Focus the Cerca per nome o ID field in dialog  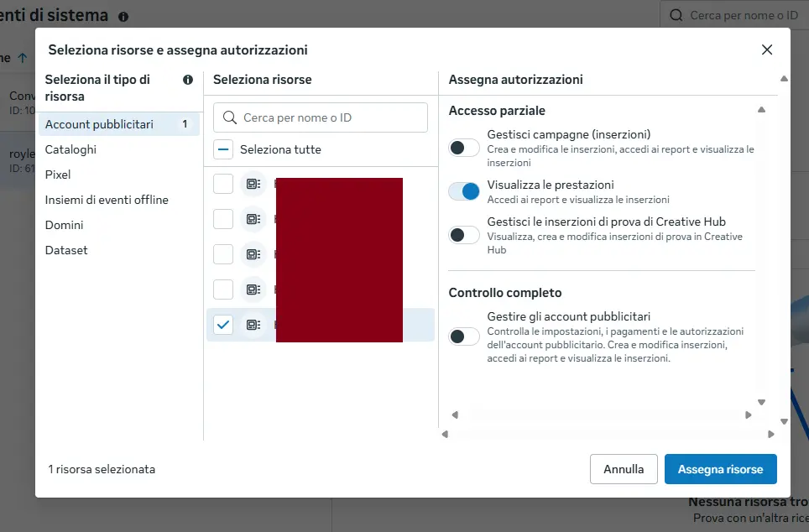pos(321,117)
